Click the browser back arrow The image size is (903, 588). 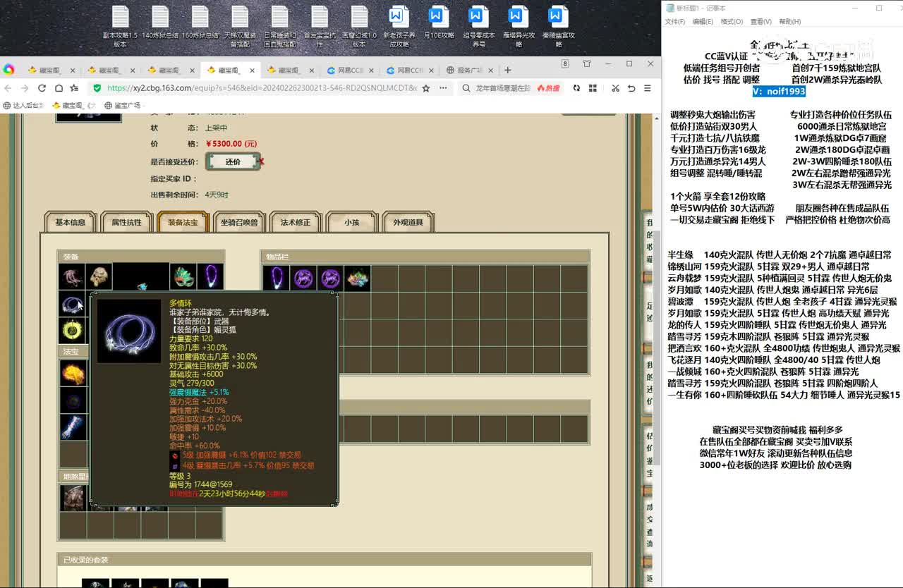click(8, 88)
